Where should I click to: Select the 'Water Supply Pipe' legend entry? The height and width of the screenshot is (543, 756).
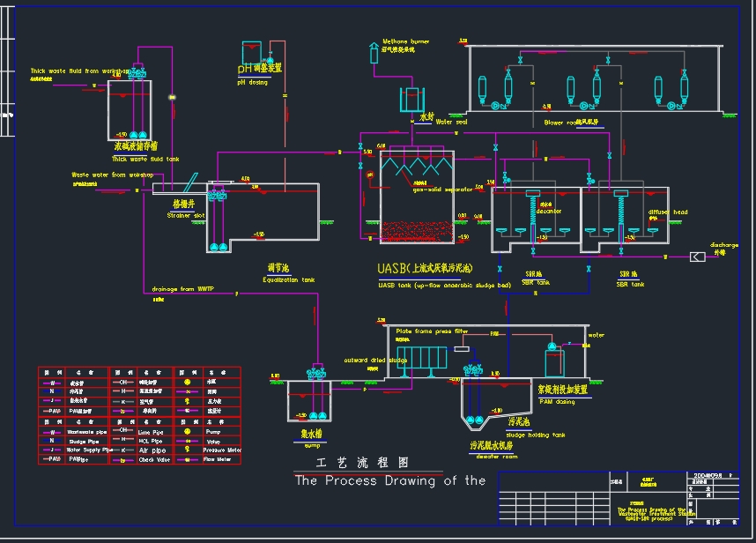coord(89,450)
